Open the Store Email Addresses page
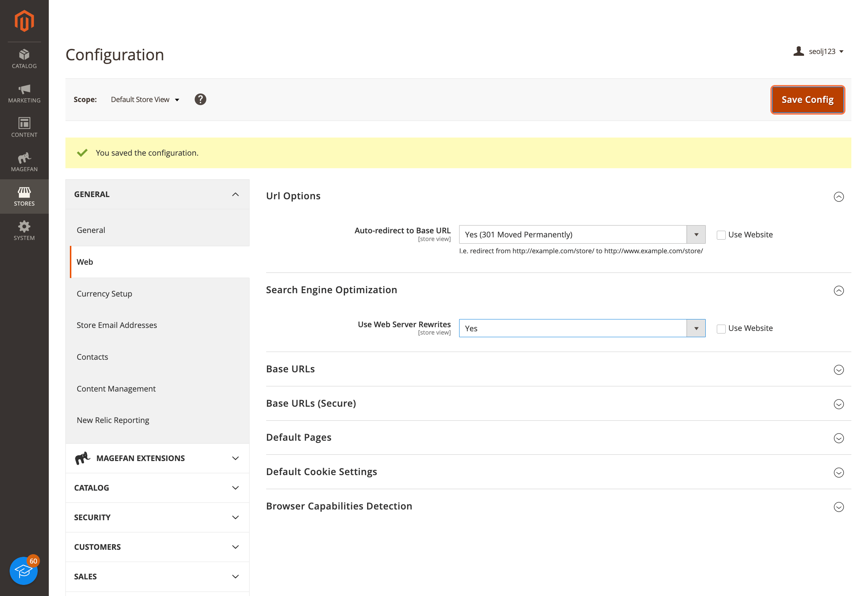868x596 pixels. (117, 325)
